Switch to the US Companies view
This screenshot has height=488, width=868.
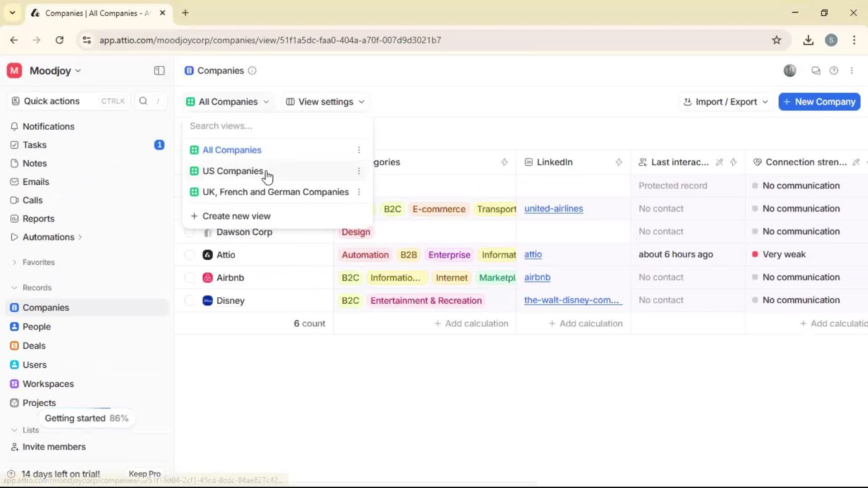[x=233, y=171]
